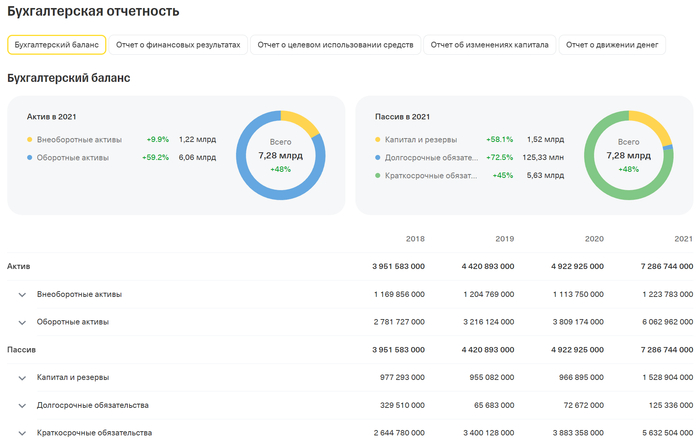This screenshot has height=440, width=700.
Task: Expand Краткосрочные обязательства row chevron
Action: pos(21,432)
